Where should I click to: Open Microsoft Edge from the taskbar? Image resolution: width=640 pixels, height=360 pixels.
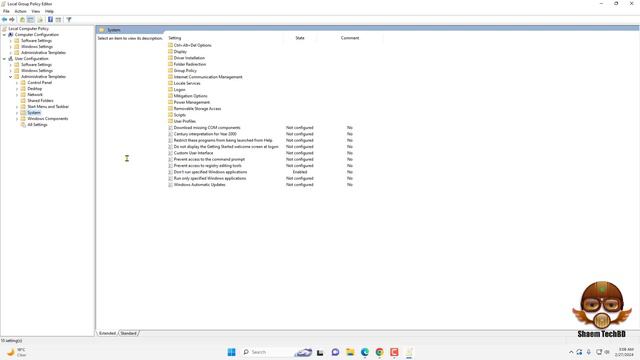(x=364, y=352)
